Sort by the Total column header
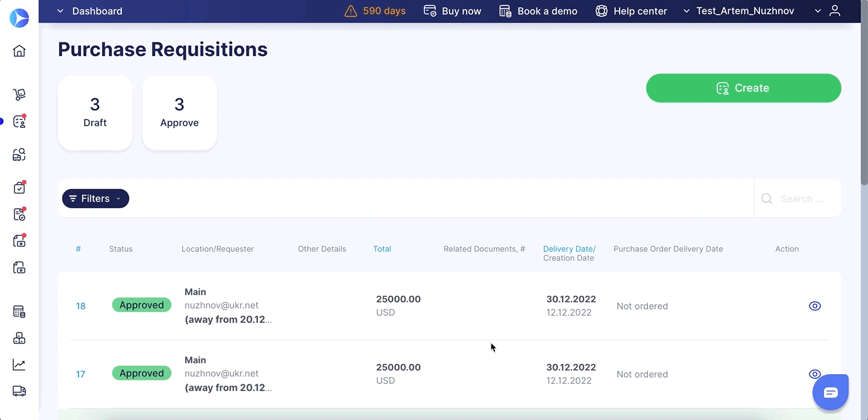 [x=382, y=249]
